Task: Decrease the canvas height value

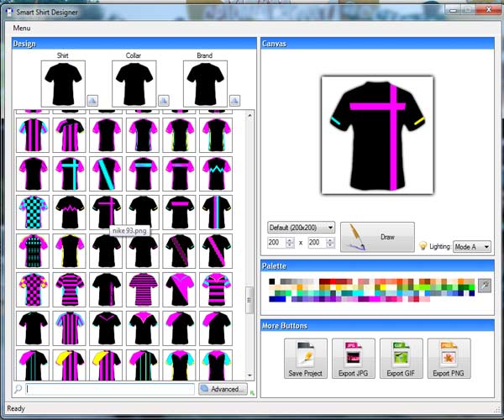Action: 330,245
